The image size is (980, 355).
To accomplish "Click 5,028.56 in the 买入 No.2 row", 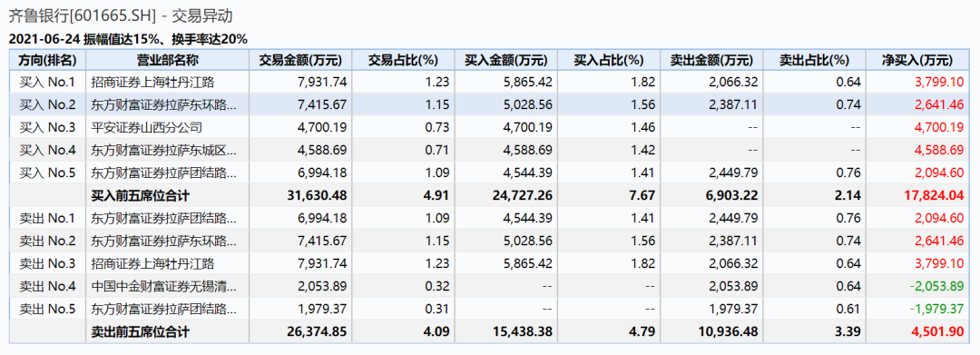I will [x=528, y=104].
